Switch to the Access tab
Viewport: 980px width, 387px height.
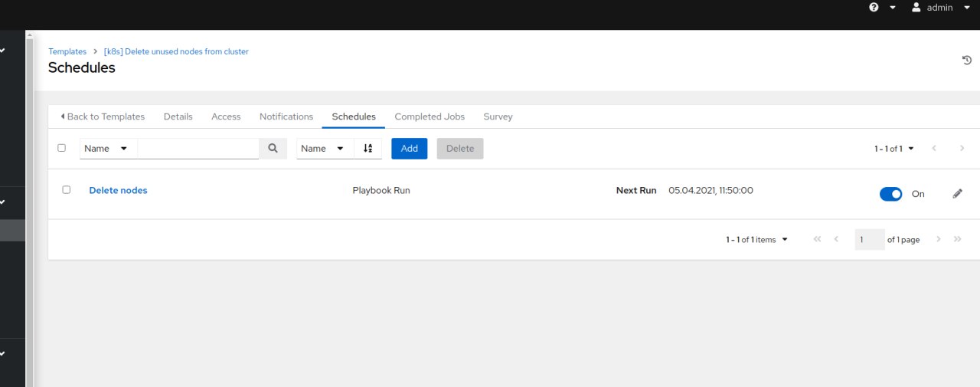[226, 116]
